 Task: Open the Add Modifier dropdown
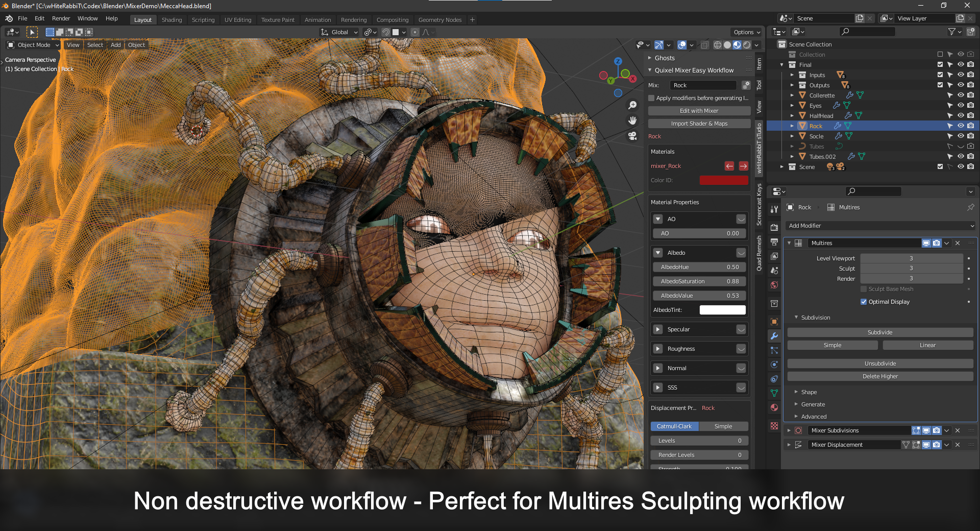879,225
